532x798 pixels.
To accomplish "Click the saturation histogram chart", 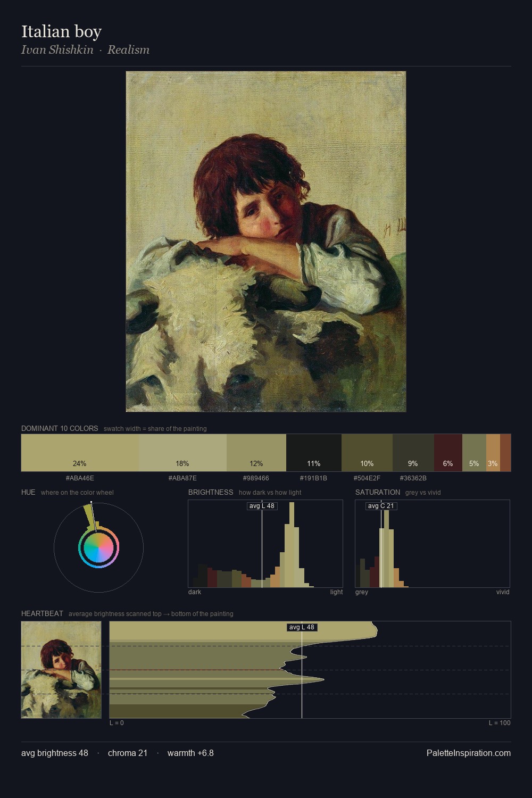I will tap(433, 544).
